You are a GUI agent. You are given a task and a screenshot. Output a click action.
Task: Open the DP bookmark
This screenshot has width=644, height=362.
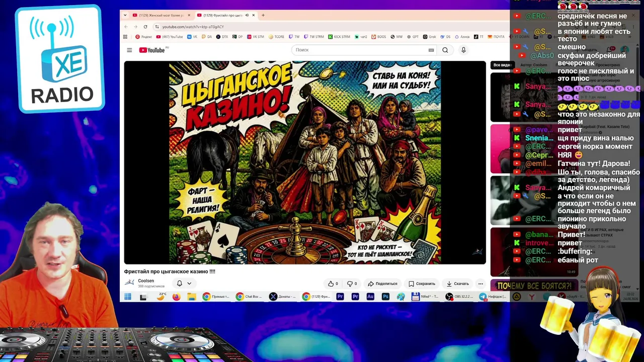pyautogui.click(x=237, y=37)
